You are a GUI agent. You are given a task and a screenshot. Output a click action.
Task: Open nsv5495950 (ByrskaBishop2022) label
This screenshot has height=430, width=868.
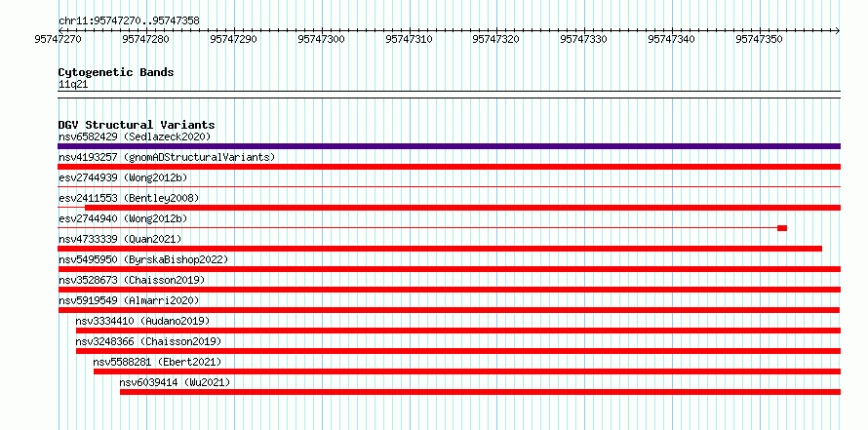tap(143, 259)
